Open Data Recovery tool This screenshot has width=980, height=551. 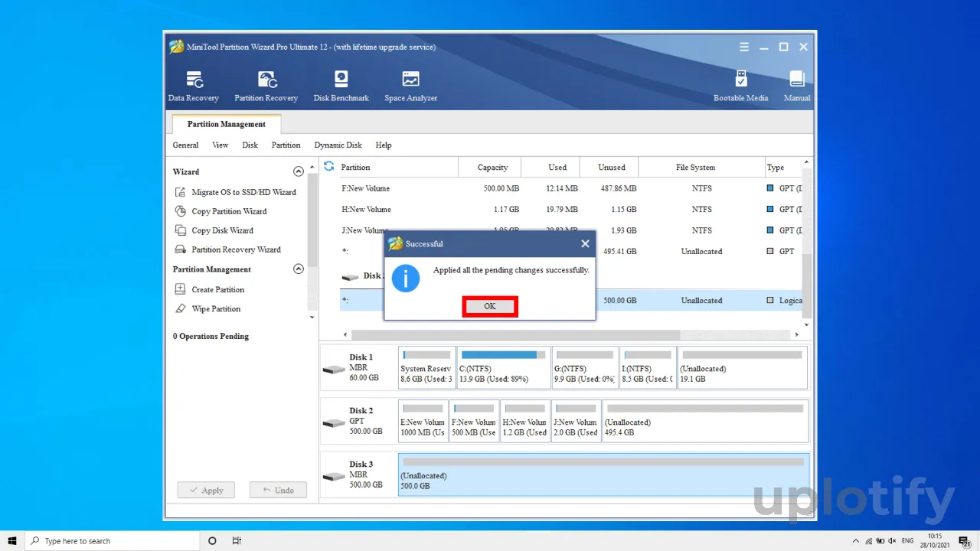194,86
